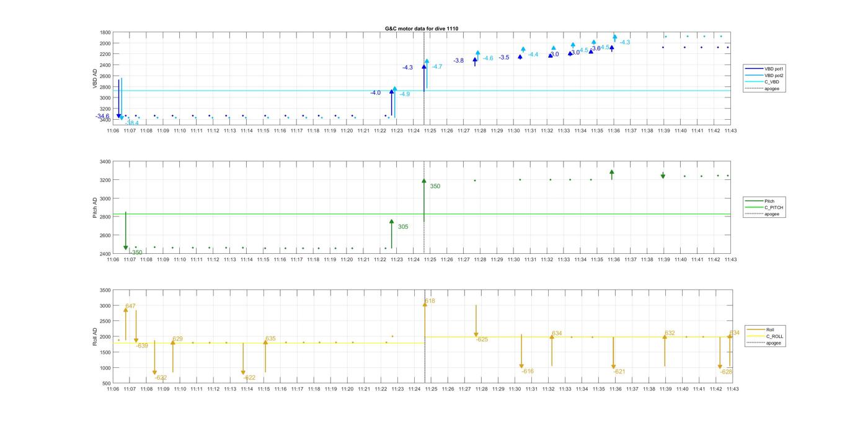868x430 pixels.
Task: Click the '-350' pitch data label
Action: [x=136, y=253]
